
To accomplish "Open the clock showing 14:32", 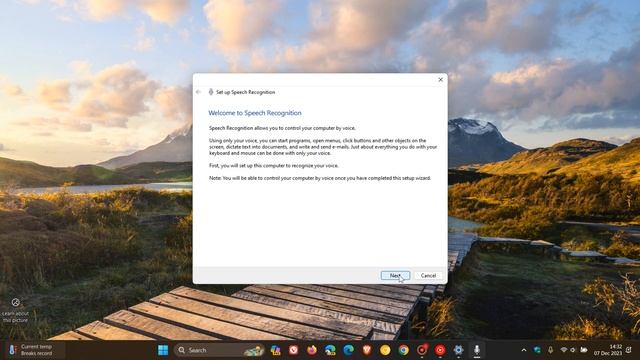I will [x=608, y=350].
